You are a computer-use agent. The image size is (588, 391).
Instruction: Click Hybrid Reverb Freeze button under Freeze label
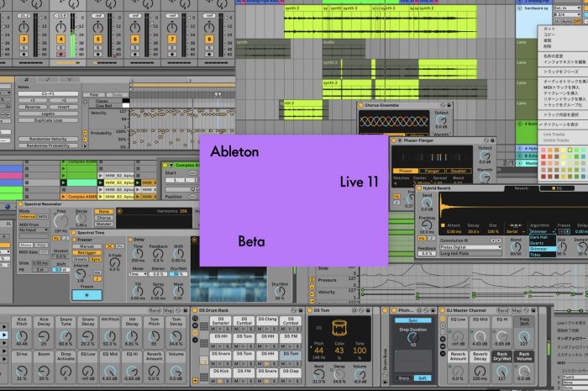567,231
